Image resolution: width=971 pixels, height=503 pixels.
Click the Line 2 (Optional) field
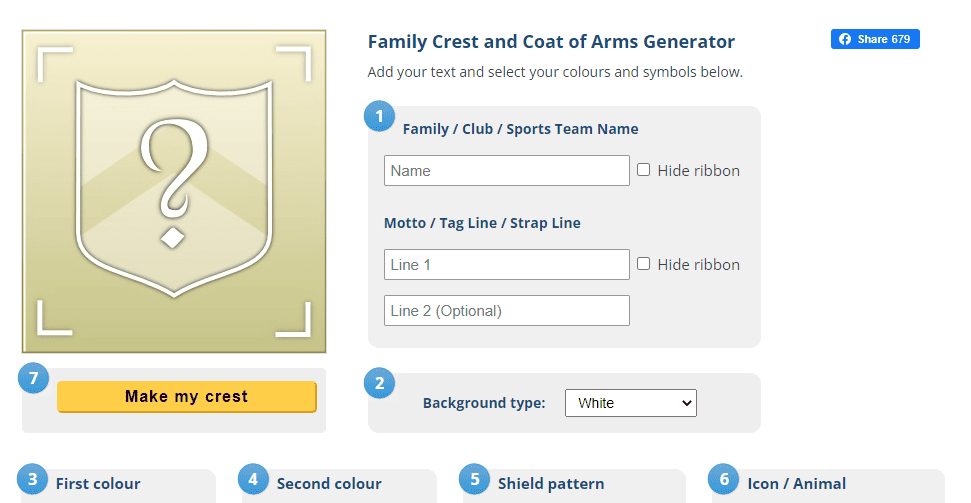coord(506,311)
